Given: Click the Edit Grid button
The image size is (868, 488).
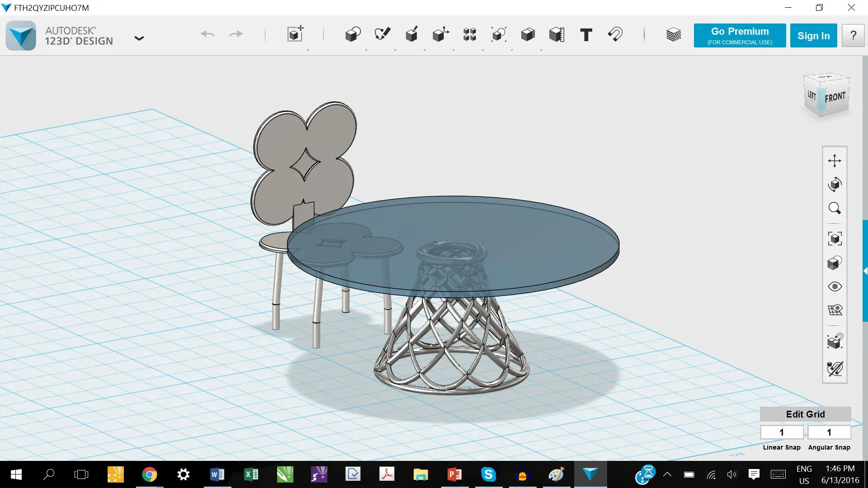Looking at the screenshot, I should coord(805,414).
